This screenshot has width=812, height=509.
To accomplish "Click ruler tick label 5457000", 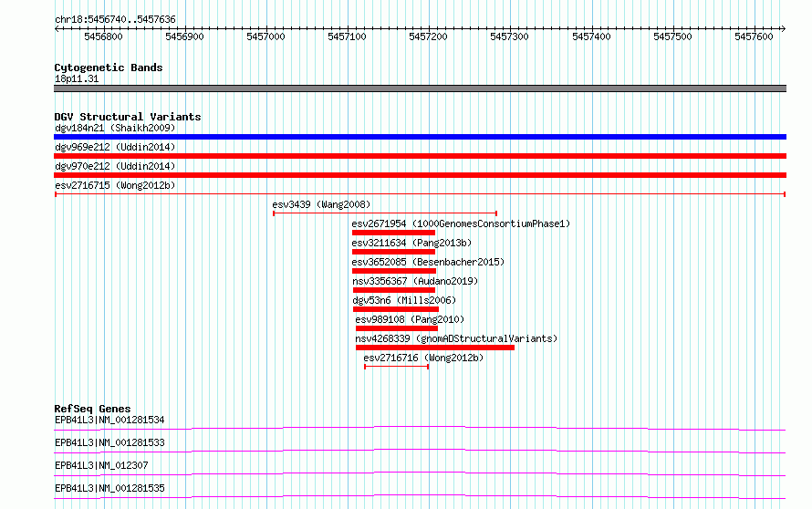I will click(x=265, y=36).
